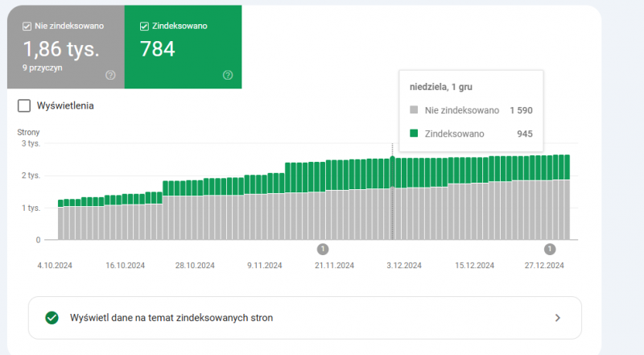Click the last bar on the chart
Screen dimensions: 644x355
point(567,201)
